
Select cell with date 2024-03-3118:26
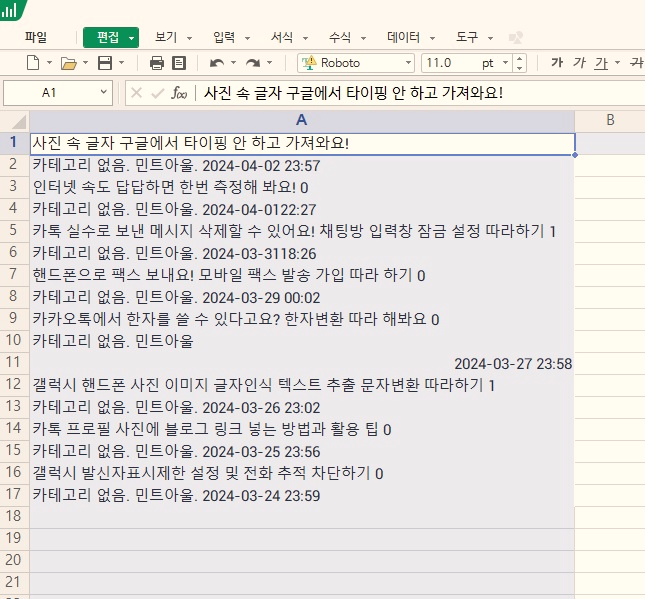(302, 253)
